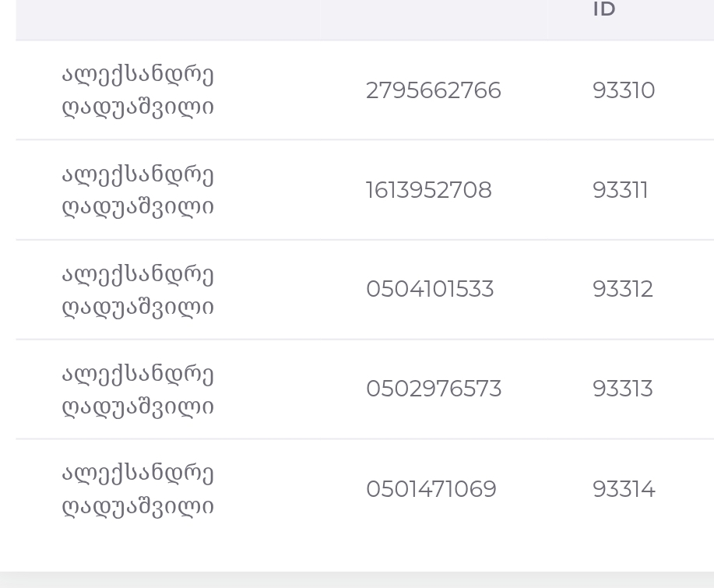Click the name in row 93312
This screenshot has height=588, width=714.
pyautogui.click(x=138, y=290)
